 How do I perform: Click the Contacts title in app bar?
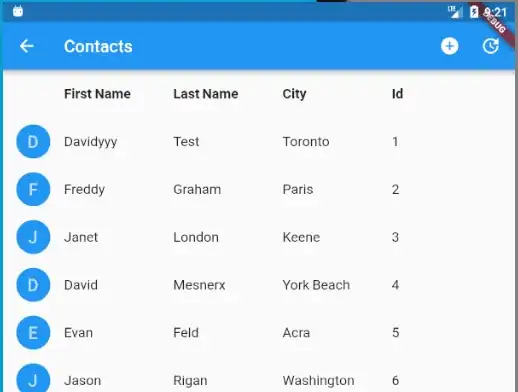pyautogui.click(x=98, y=46)
